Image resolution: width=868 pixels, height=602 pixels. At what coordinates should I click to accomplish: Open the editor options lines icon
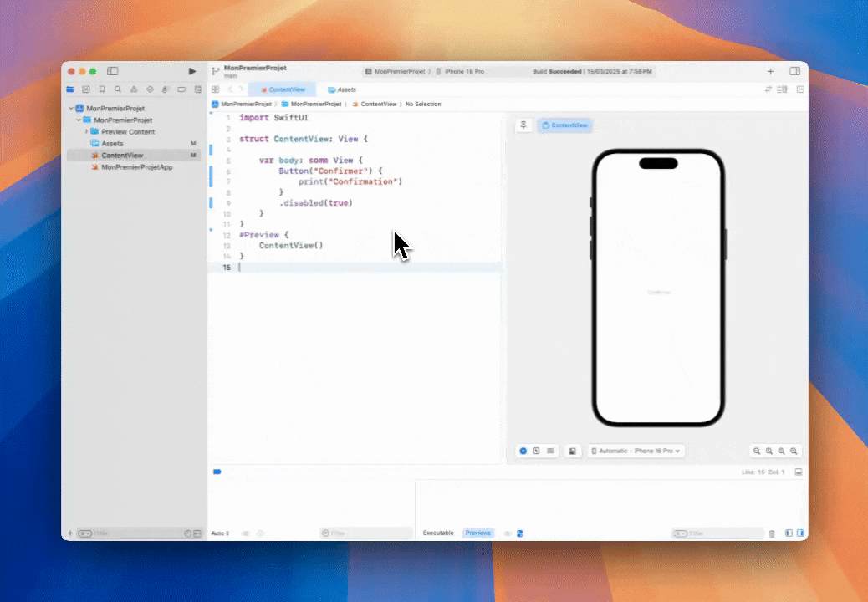click(782, 89)
